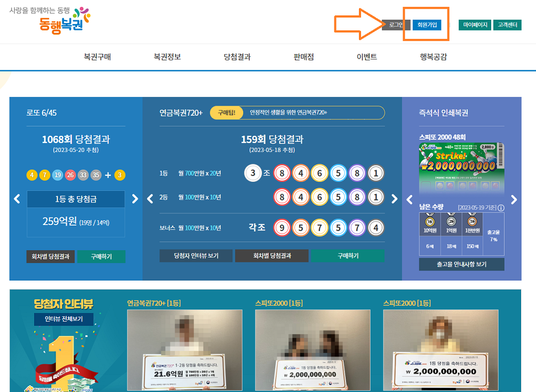Viewport: 536px width, 392px height.
Task: Click the left arrow of the 즉석식 인쇄복권 panel
Action: point(409,198)
